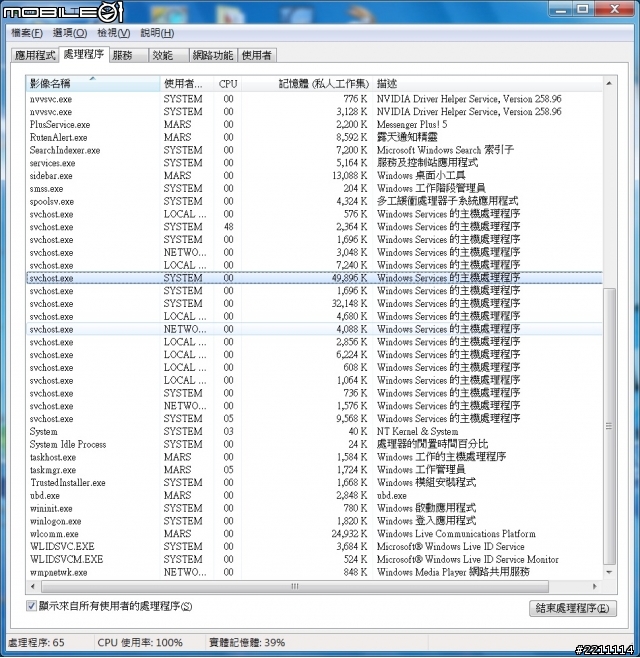This screenshot has height=658, width=640.
Task: Select the services.exe process
Action: pyautogui.click(x=314, y=163)
